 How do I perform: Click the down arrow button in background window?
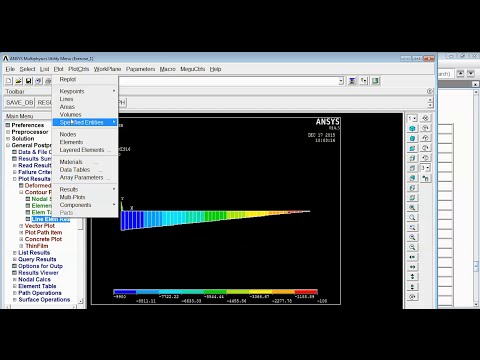coord(471,73)
